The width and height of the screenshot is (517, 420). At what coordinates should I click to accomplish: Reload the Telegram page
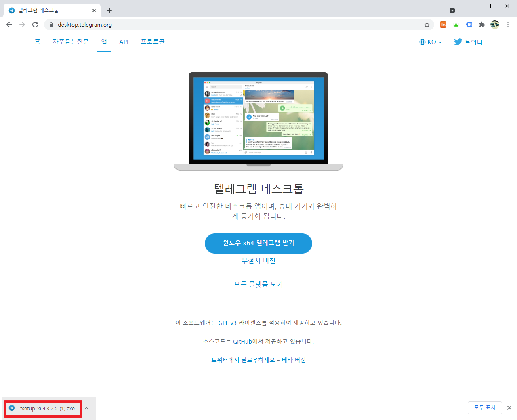pos(35,25)
